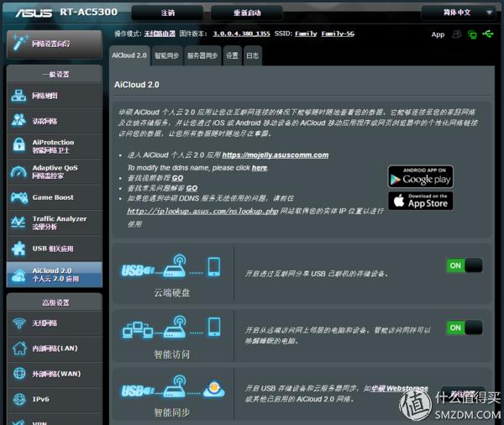Click the 智能访问 caption text
The width and height of the screenshot is (504, 425).
click(x=172, y=354)
